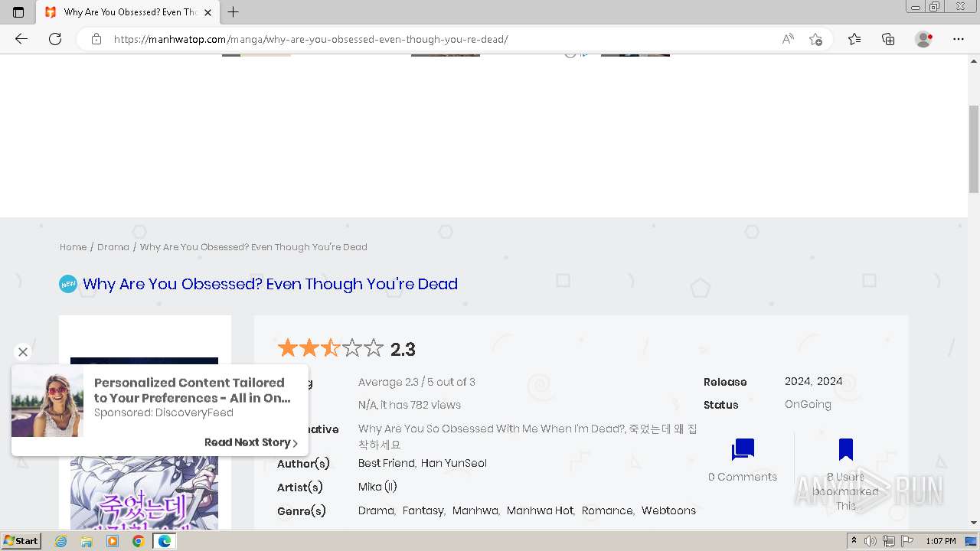Open Chrome from taskbar
The image size is (980, 551).
138,541
